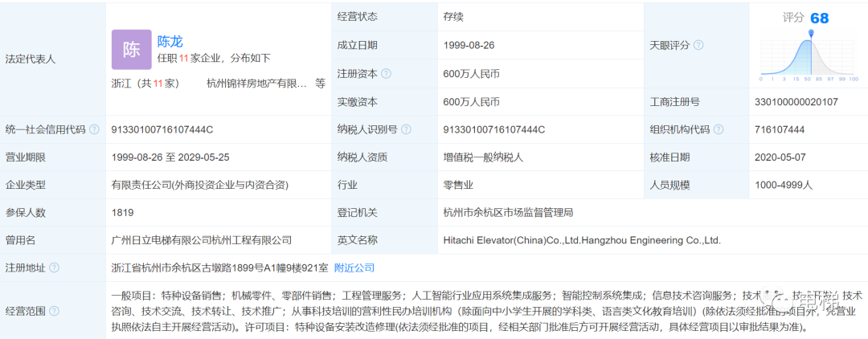This screenshot has width=868, height=339.
Task: Click 浙江（共11家） region text
Action: [x=145, y=84]
